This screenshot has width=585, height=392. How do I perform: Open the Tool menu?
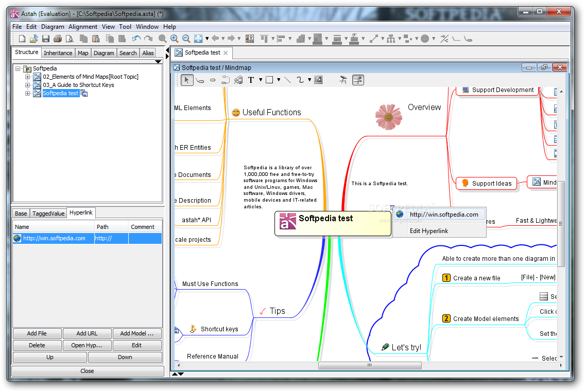pos(125,26)
